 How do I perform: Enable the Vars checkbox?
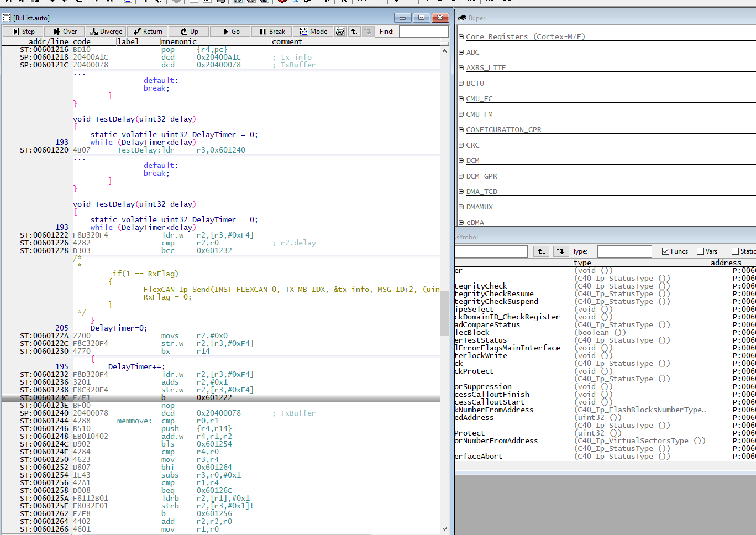click(x=701, y=251)
